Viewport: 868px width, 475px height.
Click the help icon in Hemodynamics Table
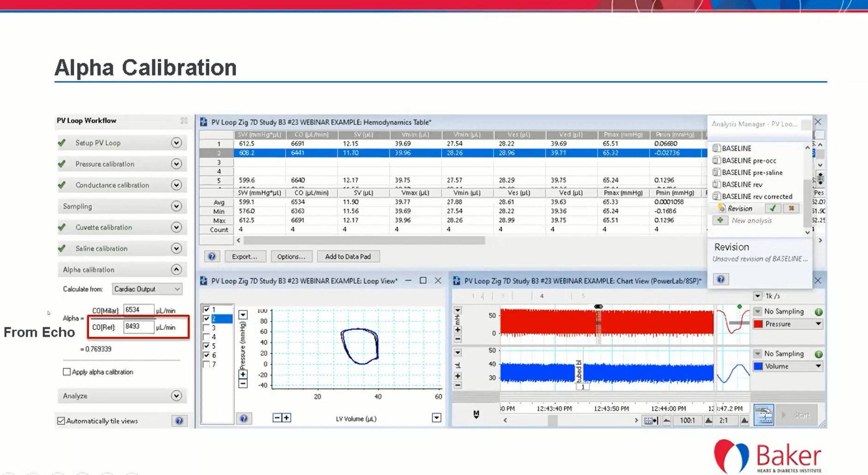[x=212, y=257]
